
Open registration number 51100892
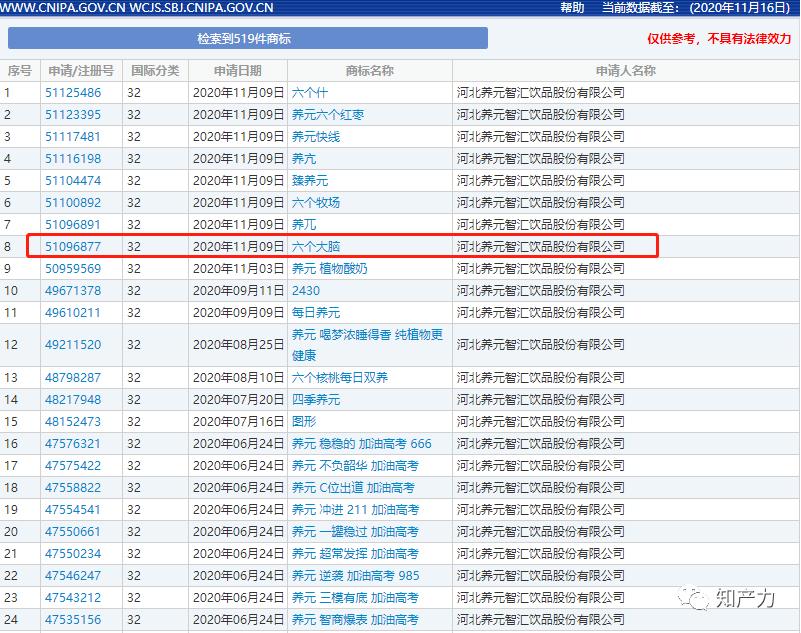(x=73, y=202)
